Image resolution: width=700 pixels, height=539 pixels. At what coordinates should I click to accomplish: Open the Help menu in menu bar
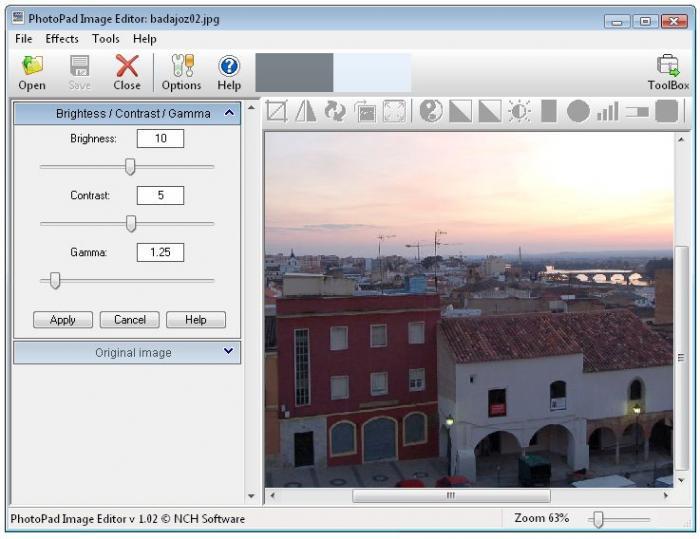point(145,39)
